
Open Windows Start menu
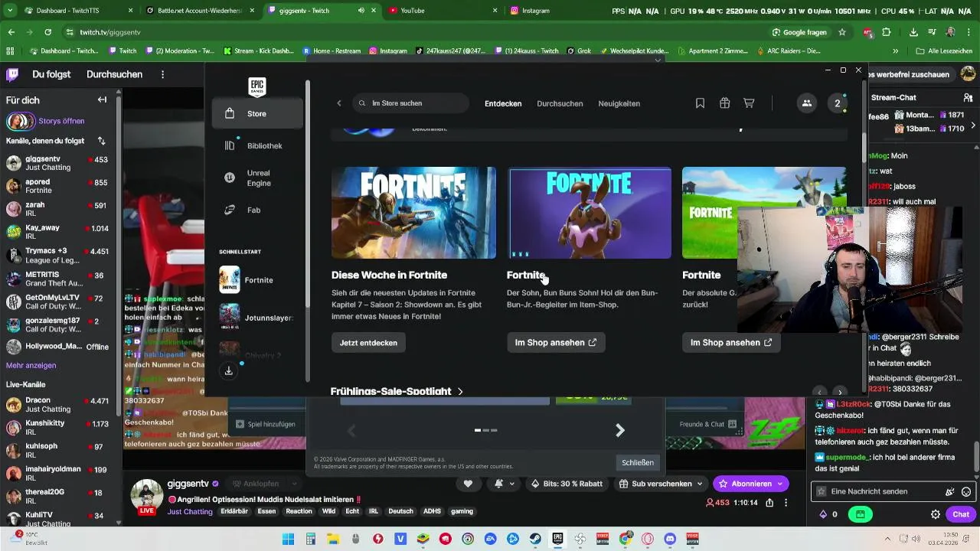click(x=288, y=539)
